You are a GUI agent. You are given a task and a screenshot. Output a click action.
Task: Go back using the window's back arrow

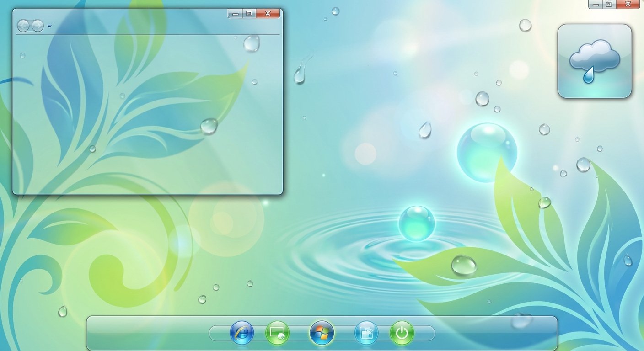coord(23,26)
